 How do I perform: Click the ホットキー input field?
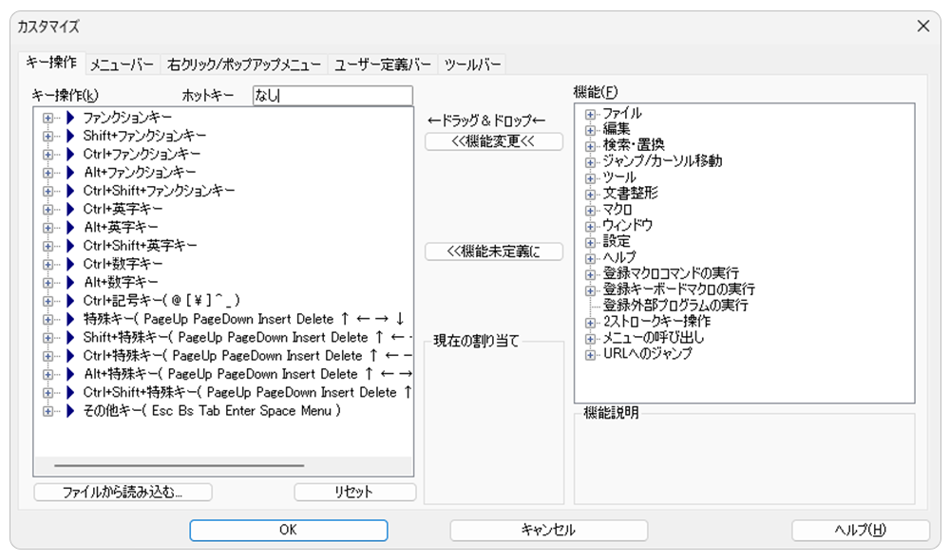332,96
